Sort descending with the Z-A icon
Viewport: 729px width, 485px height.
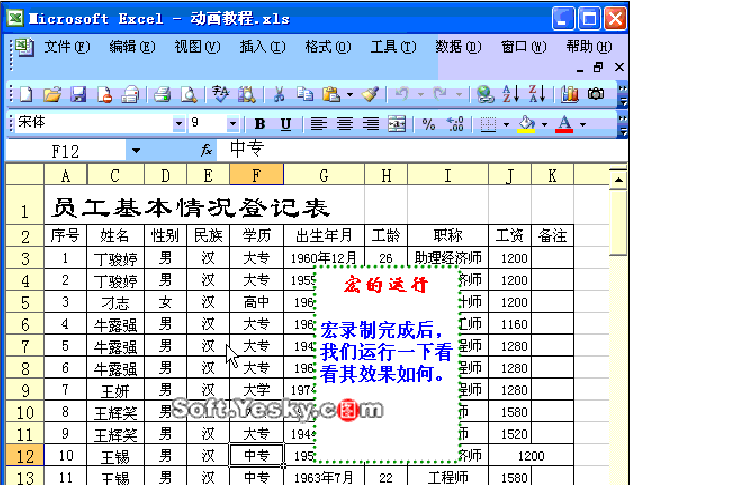tap(537, 94)
